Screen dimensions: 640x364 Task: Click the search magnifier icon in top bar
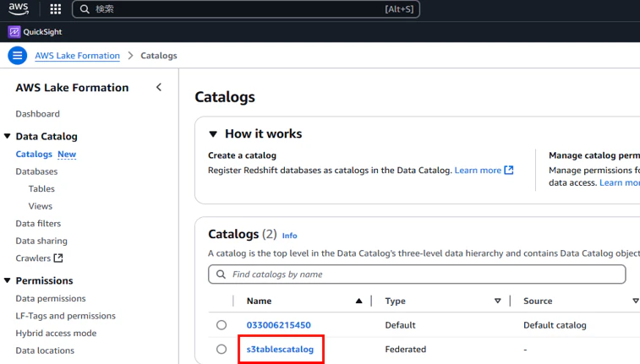pyautogui.click(x=85, y=9)
